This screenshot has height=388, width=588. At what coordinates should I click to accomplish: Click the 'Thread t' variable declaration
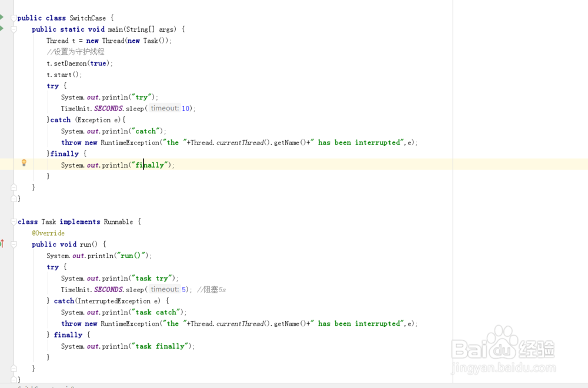[x=61, y=41]
